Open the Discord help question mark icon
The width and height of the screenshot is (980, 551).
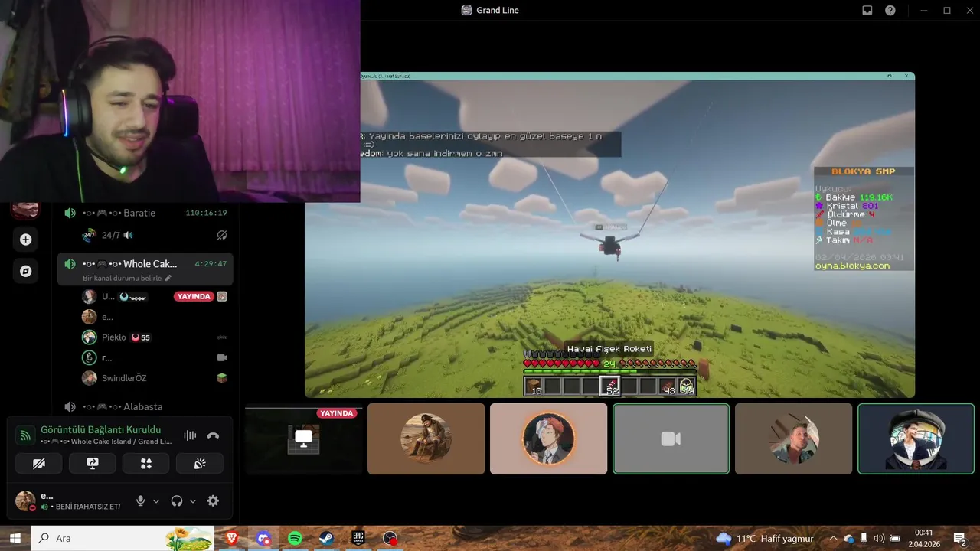click(890, 11)
